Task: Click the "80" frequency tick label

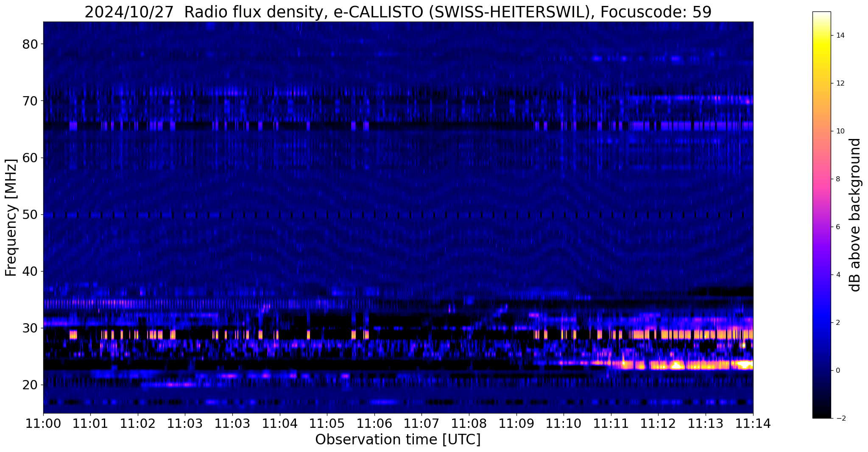Action: 29,44
